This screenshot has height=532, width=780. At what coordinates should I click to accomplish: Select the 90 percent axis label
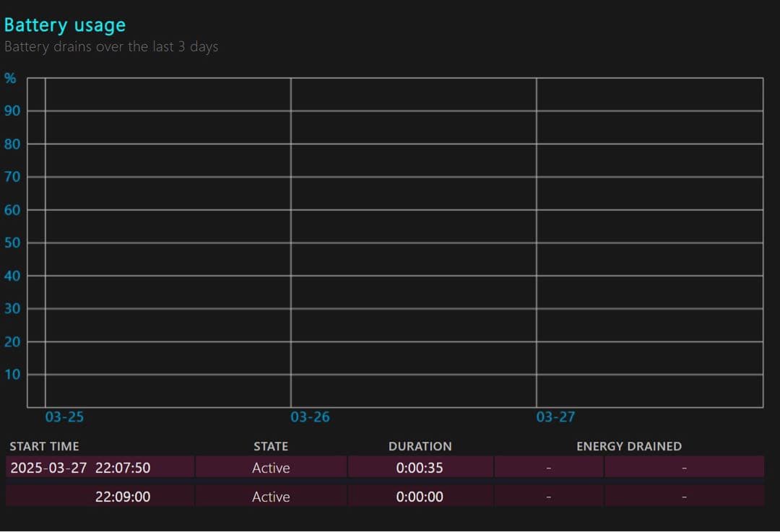[x=12, y=111]
